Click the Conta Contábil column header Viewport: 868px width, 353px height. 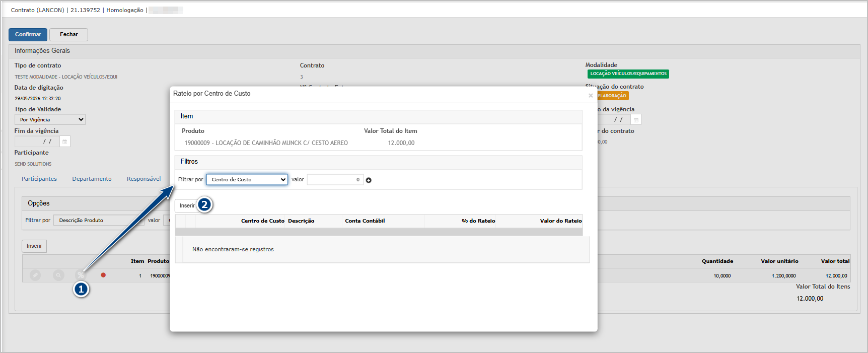pos(365,221)
